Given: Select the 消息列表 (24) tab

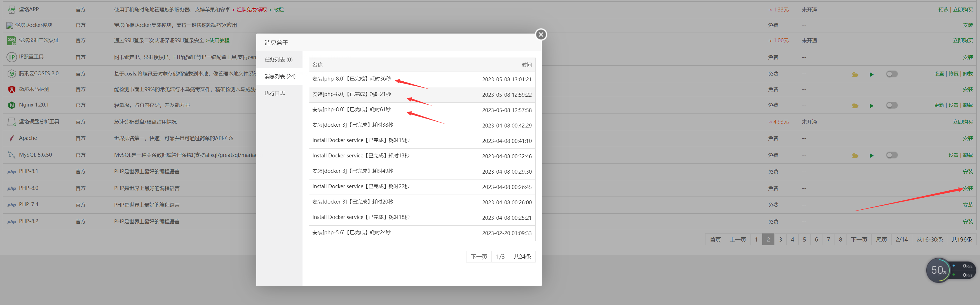Looking at the screenshot, I should (280, 76).
